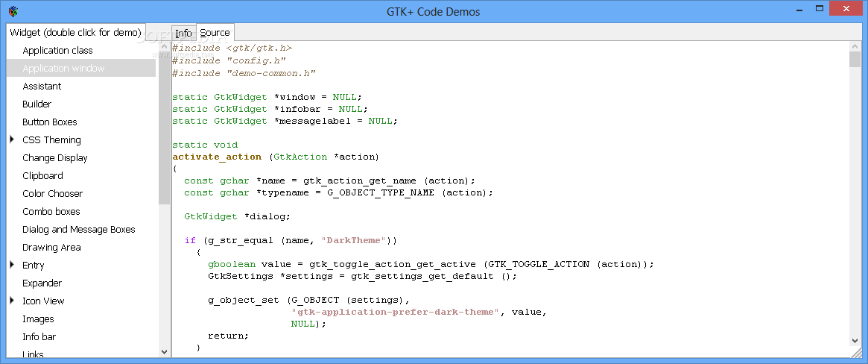Click '#include <gtk/gtk.h>' line

pyautogui.click(x=232, y=48)
